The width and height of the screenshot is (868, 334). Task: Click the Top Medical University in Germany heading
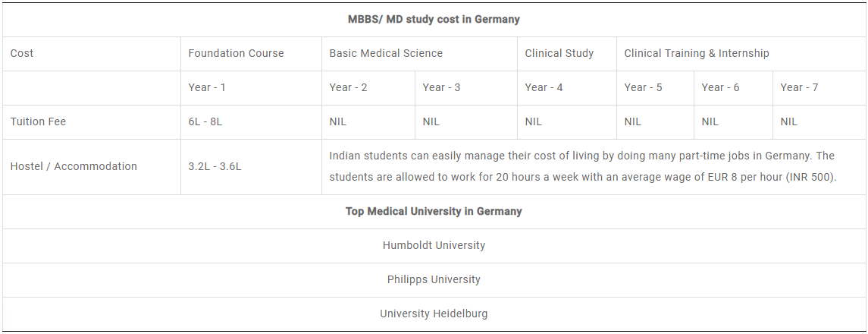point(434,212)
